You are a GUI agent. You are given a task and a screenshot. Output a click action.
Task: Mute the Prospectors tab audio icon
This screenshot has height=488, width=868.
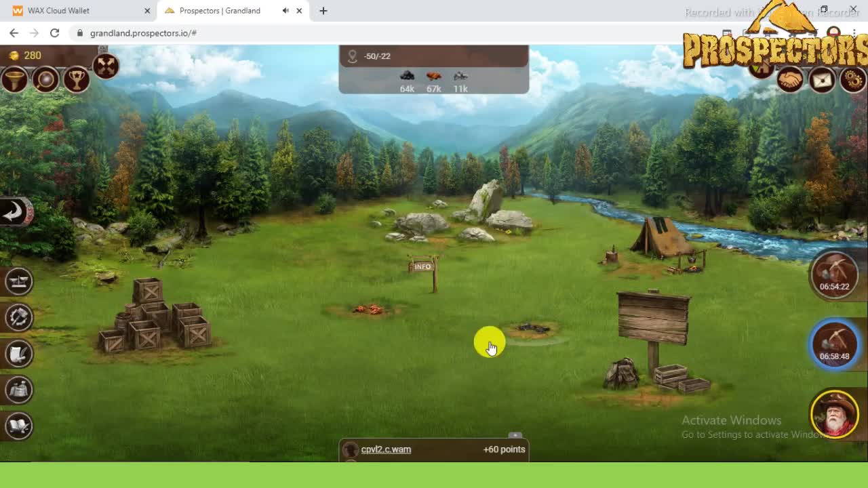(x=285, y=11)
